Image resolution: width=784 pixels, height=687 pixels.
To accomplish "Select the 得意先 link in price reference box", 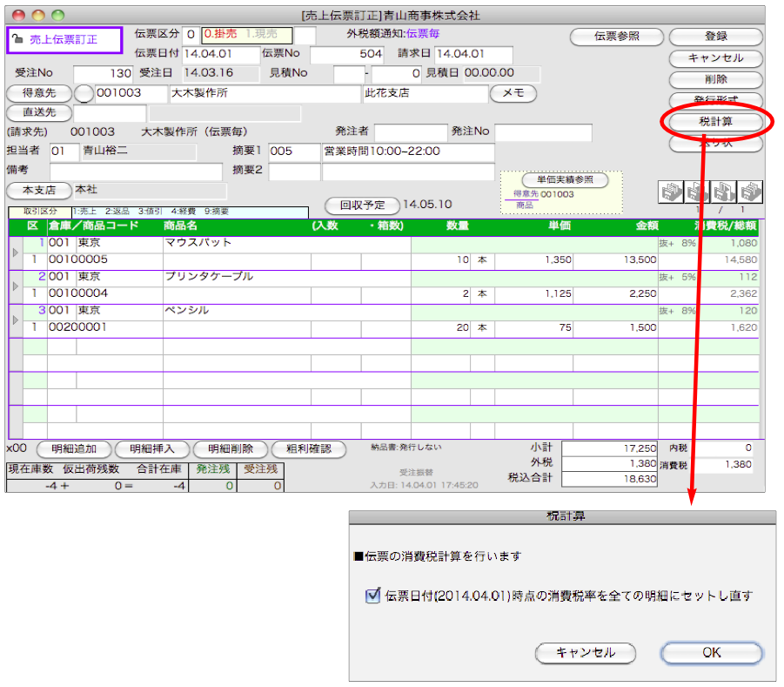I will point(526,194).
